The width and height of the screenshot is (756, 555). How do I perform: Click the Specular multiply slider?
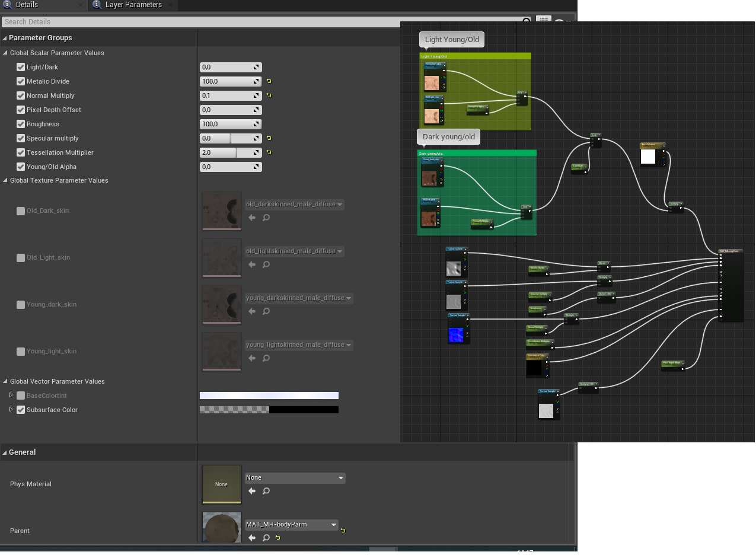pos(231,138)
